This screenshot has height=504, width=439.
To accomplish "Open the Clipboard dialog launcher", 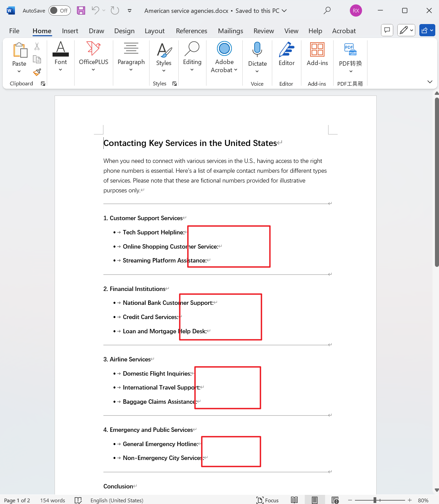I will coord(43,83).
